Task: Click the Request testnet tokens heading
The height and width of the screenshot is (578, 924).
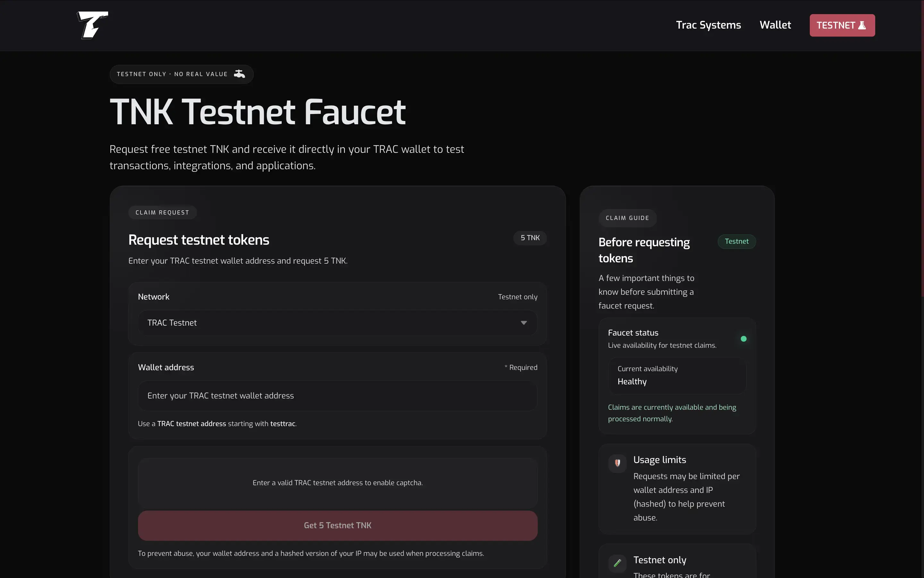Action: (199, 240)
